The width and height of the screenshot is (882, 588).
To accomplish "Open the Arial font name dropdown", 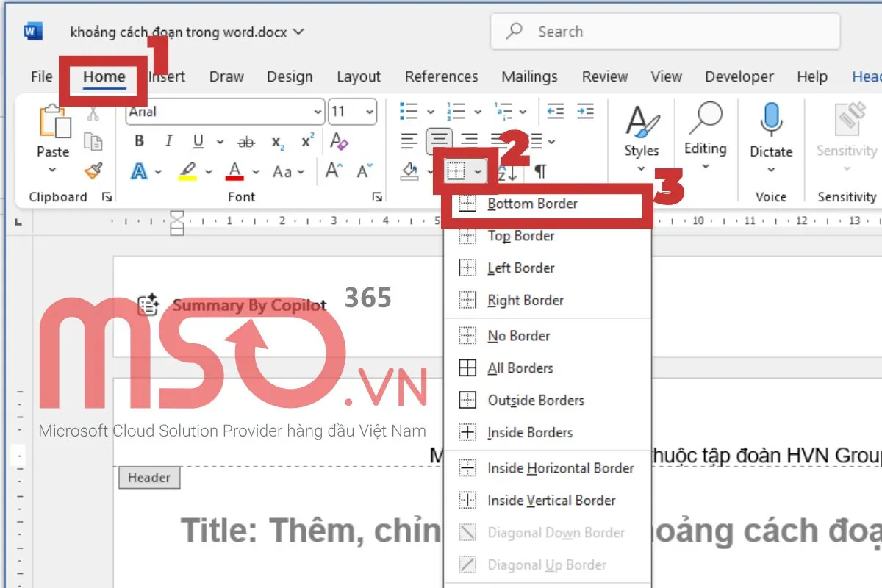I will coord(318,112).
